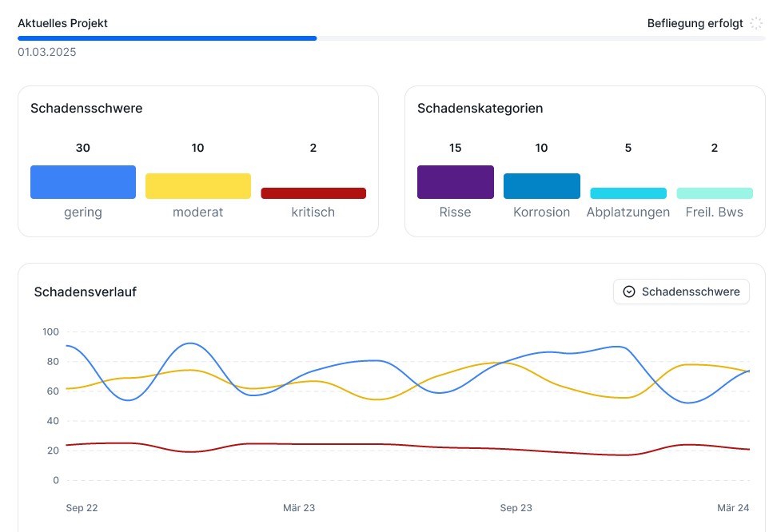
Task: Click the Mär 23 x-axis marker
Action: click(299, 508)
